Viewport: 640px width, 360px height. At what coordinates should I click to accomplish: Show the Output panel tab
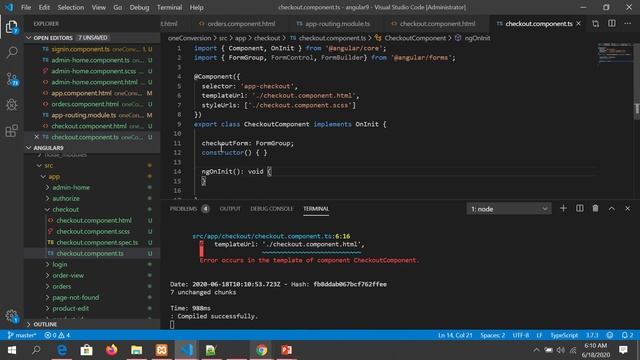(x=230, y=209)
